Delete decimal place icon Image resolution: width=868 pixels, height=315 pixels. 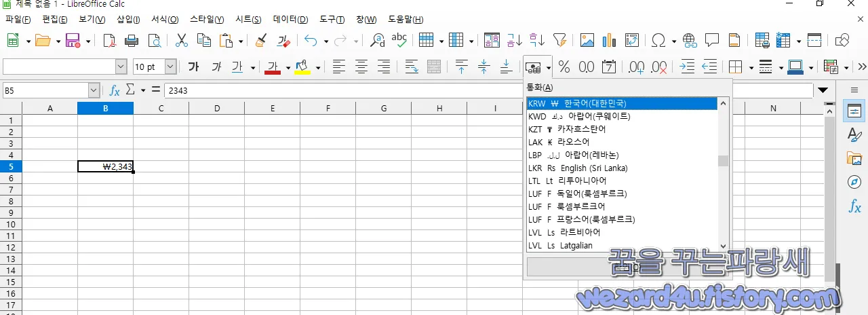click(x=658, y=67)
